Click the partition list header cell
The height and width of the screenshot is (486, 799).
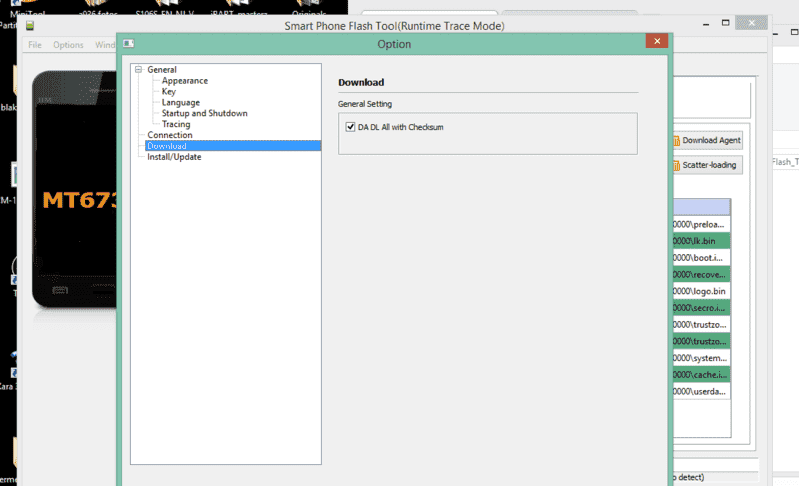(x=701, y=207)
